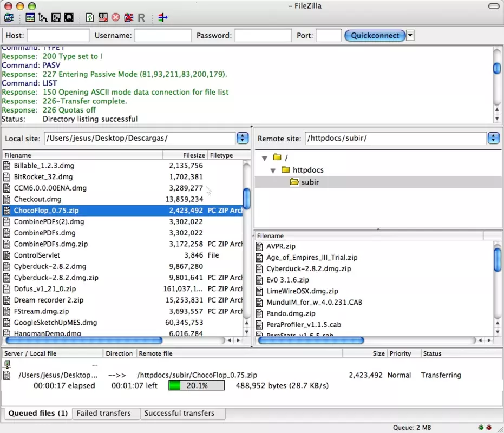Image resolution: width=504 pixels, height=433 pixels.
Task: Click the transfer progress bar showing 20.1%
Action: (197, 385)
